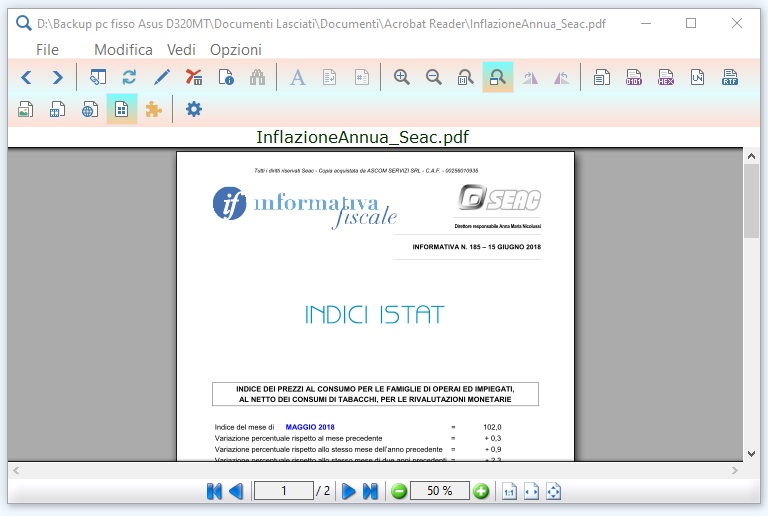The width and height of the screenshot is (768, 516).
Task: Click the window link toolbar icon
Action: (x=97, y=77)
